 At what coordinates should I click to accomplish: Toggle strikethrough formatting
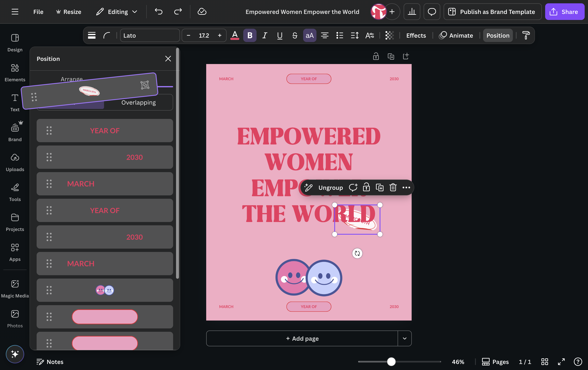(295, 35)
